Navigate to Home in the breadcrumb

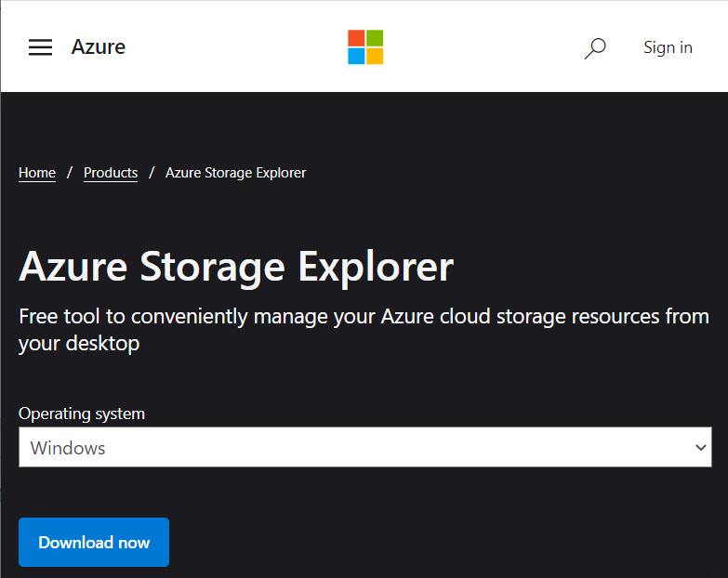[x=37, y=173]
